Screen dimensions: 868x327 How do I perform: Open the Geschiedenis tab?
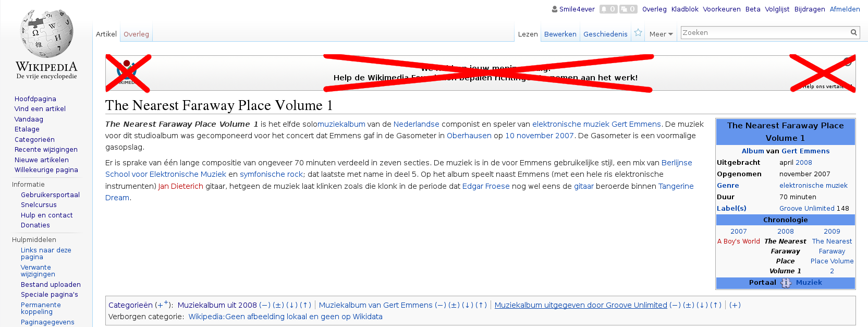point(605,34)
